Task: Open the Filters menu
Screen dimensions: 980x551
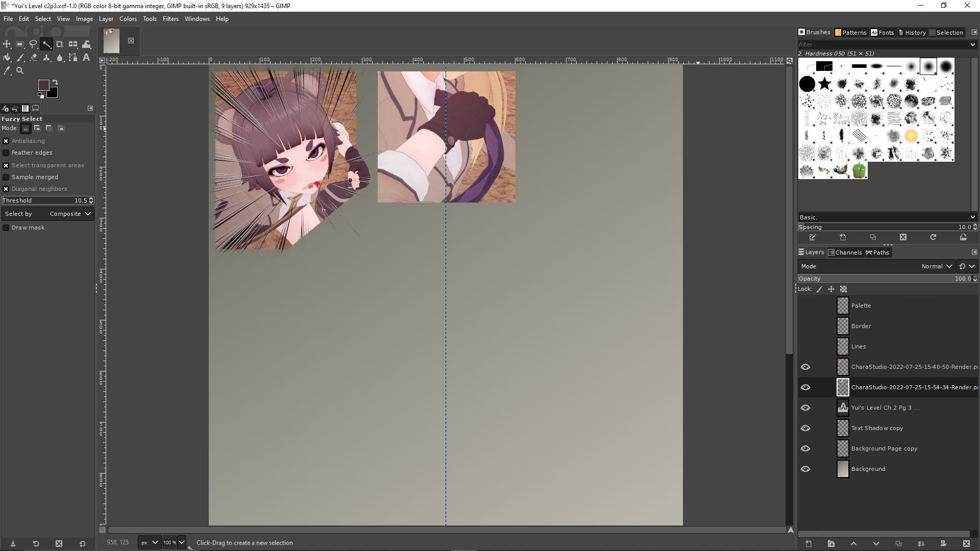Action: 170,19
